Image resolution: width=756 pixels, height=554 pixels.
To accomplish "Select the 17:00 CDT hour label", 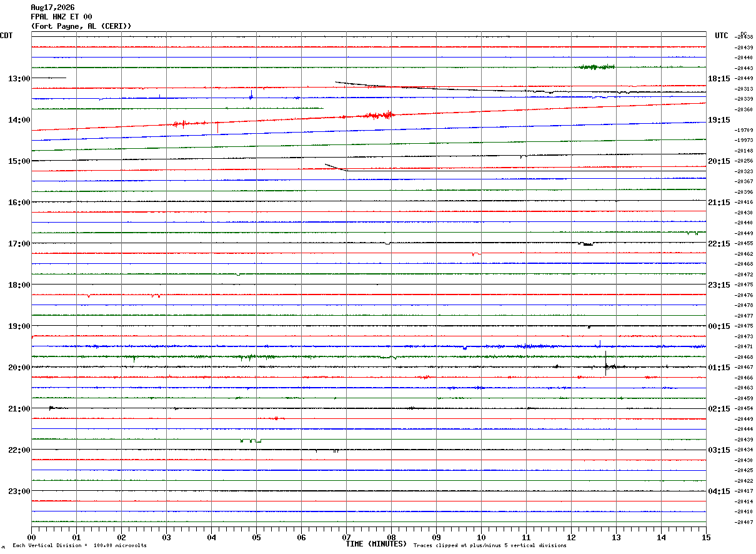I will 19,244.
